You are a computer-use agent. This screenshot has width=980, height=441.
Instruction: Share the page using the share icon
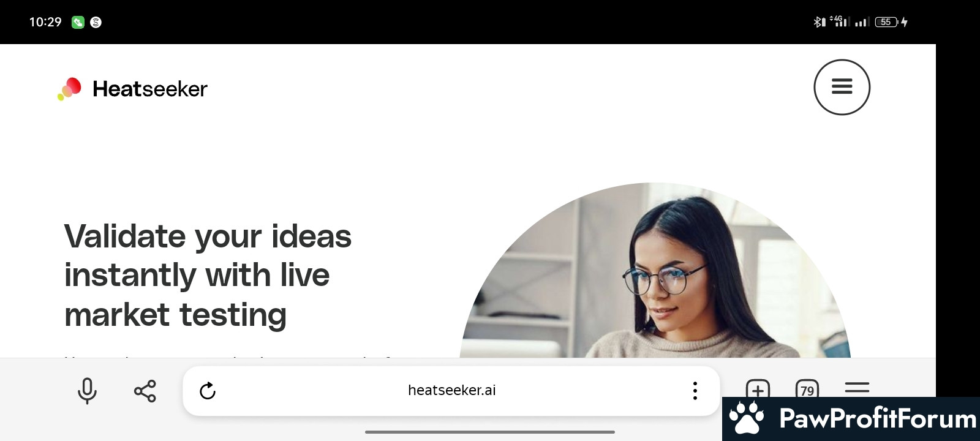click(145, 391)
